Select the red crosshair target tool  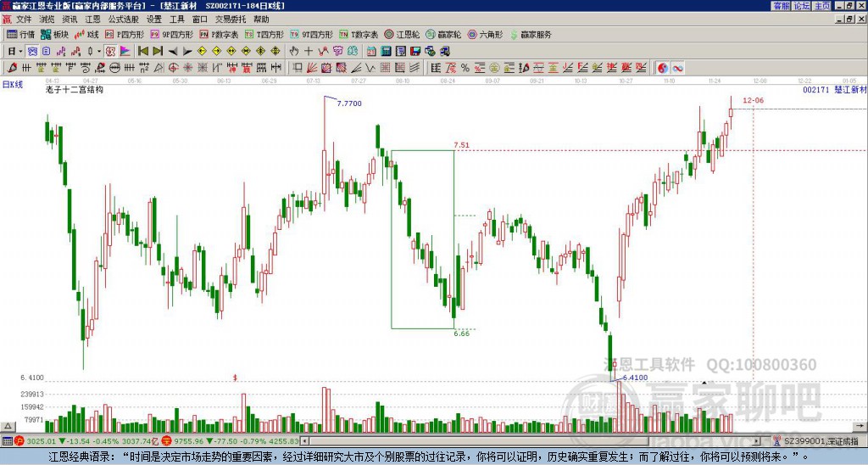pyautogui.click(x=173, y=68)
